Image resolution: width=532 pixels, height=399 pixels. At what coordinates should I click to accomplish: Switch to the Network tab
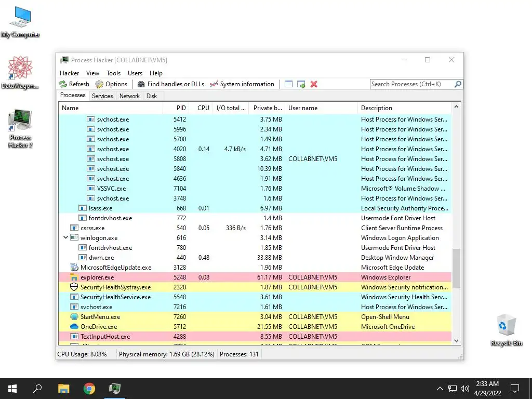[129, 96]
